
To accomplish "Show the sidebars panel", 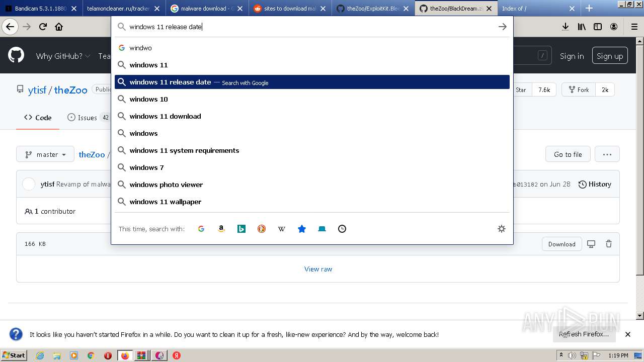I will (x=598, y=27).
